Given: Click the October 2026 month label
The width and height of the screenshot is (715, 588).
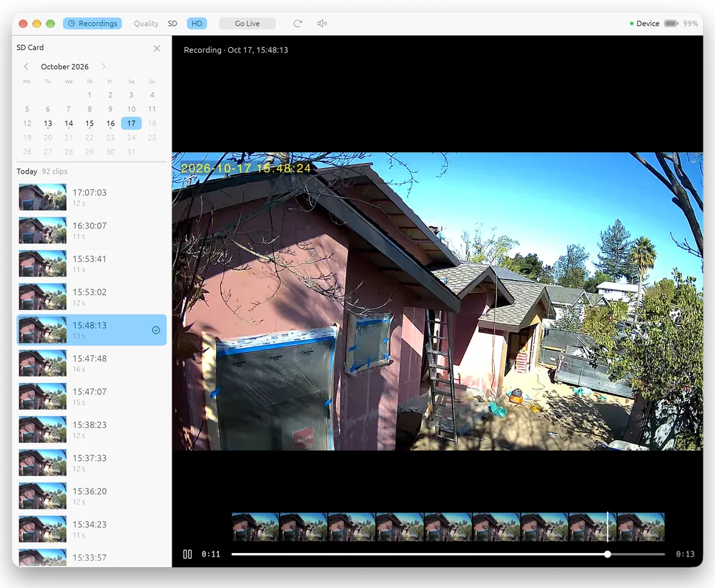Looking at the screenshot, I should 65,66.
